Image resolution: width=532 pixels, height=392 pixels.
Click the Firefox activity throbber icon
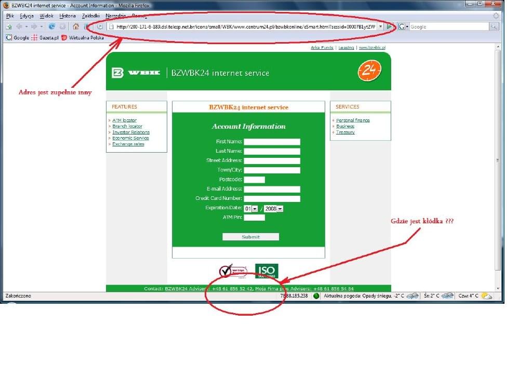click(x=496, y=16)
